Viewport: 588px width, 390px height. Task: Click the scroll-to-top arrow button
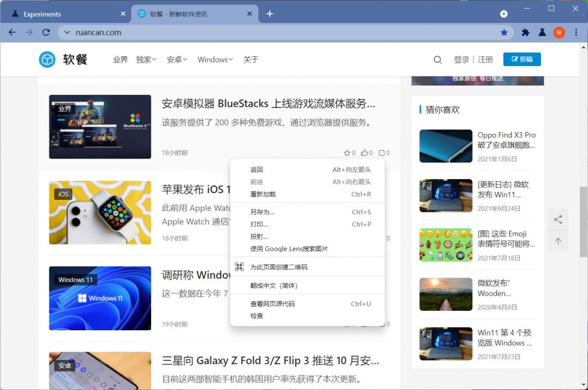558,241
